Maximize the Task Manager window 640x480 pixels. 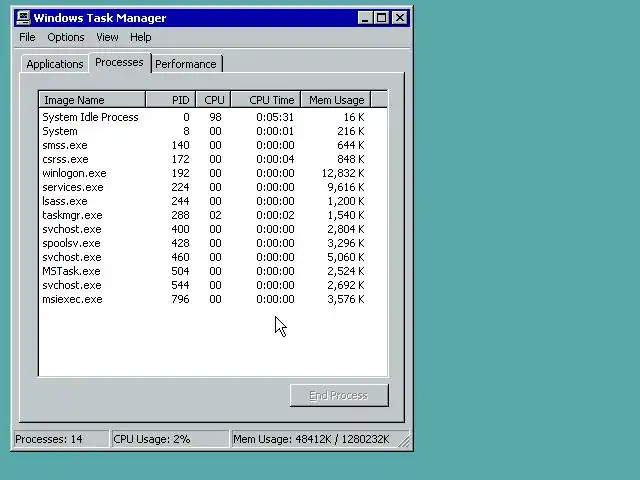pyautogui.click(x=382, y=18)
